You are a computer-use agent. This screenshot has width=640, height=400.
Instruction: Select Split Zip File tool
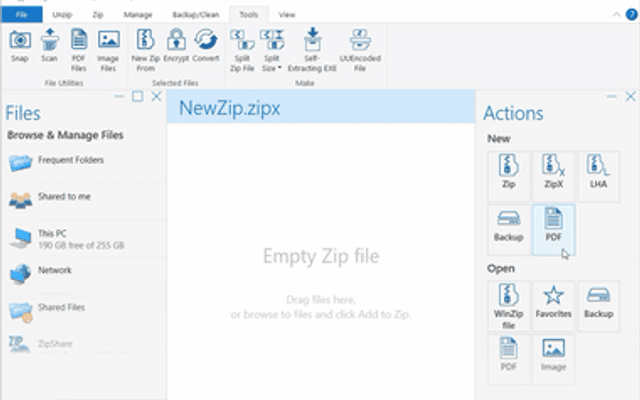(x=242, y=50)
